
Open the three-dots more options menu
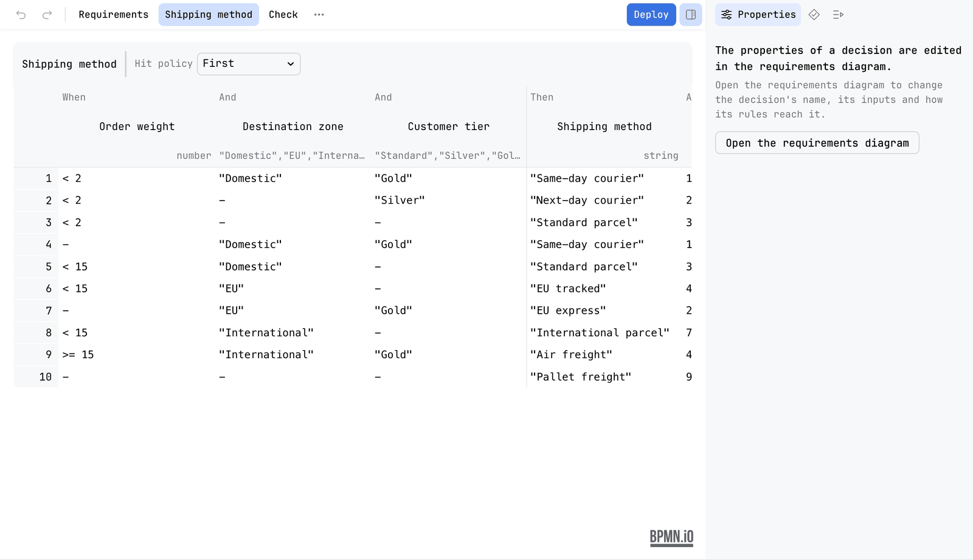click(x=319, y=15)
